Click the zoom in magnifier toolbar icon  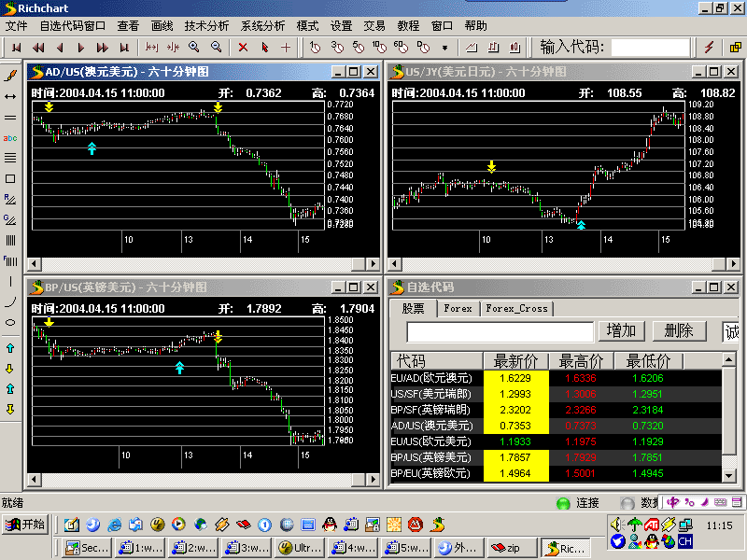(193, 48)
